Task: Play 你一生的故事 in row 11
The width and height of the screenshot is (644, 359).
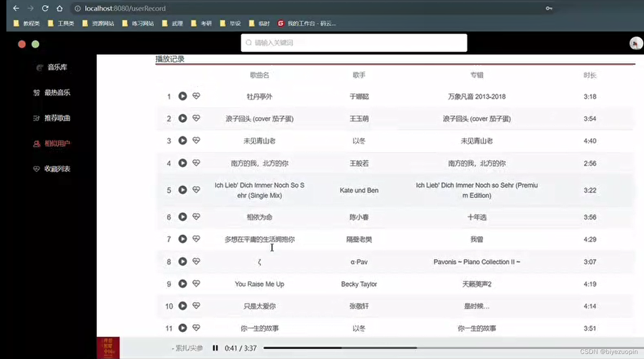Action: click(x=182, y=328)
